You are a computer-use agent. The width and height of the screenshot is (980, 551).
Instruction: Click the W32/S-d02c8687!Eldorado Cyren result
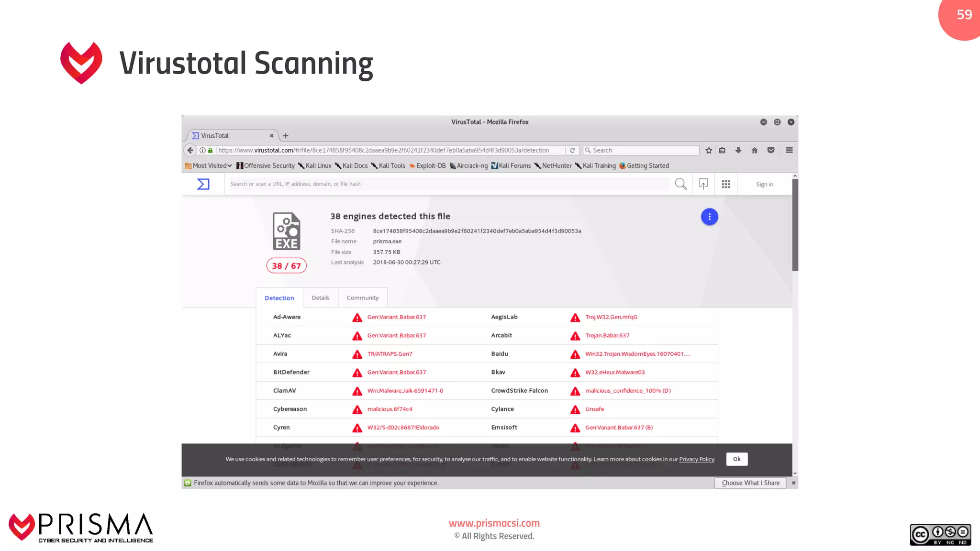click(x=403, y=428)
